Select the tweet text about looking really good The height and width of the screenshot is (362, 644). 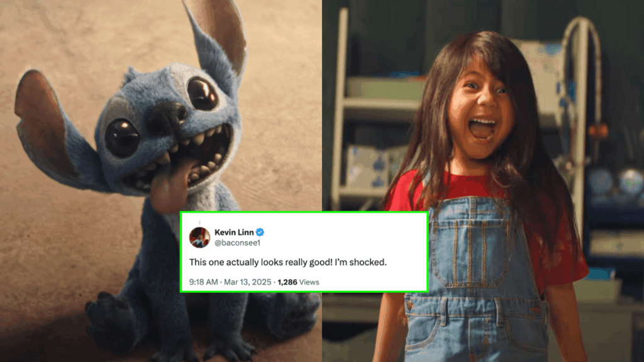[x=288, y=262]
